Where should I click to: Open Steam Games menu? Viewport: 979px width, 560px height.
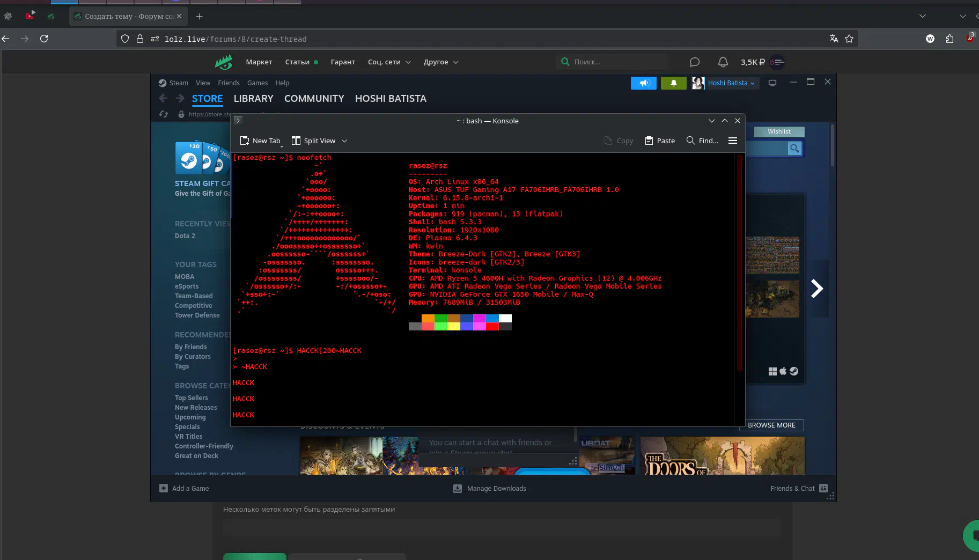coord(257,83)
